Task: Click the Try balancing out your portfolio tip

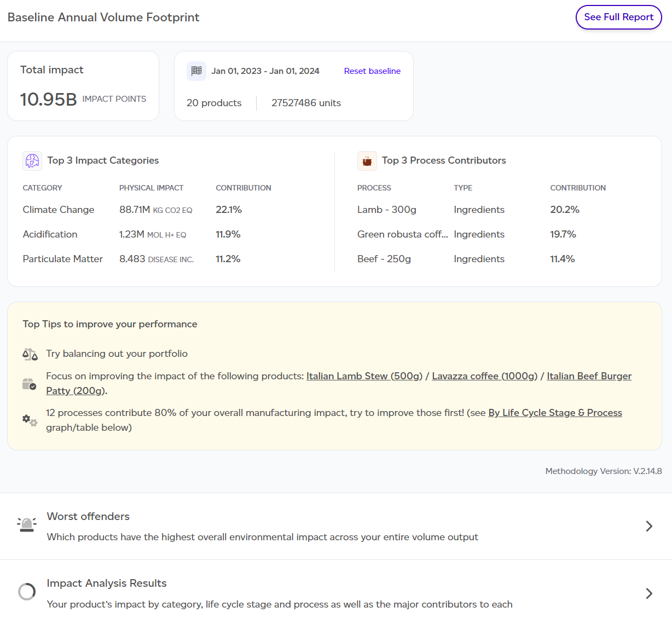Action: (x=117, y=354)
